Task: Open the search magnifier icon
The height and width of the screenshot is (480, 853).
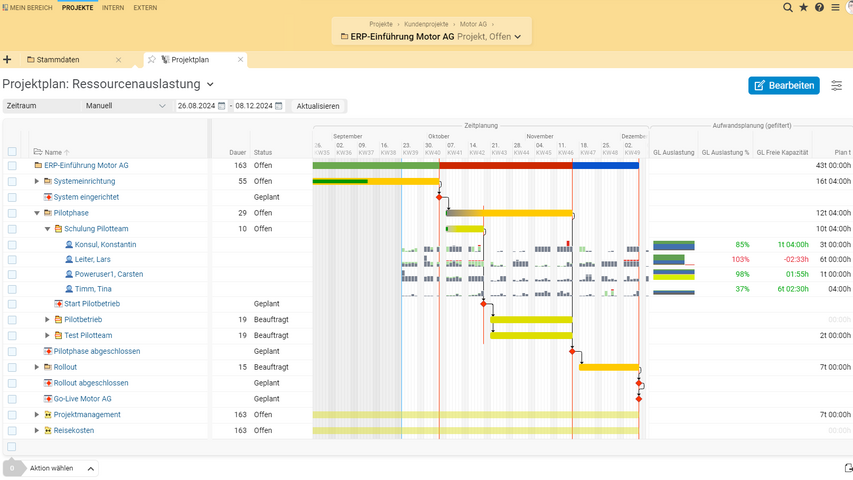Action: (x=788, y=7)
